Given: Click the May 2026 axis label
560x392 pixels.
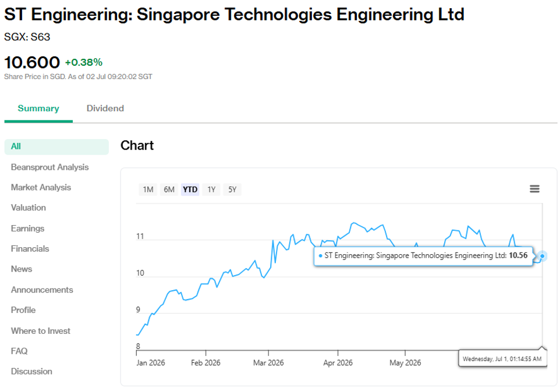Looking at the screenshot, I should point(405,363).
